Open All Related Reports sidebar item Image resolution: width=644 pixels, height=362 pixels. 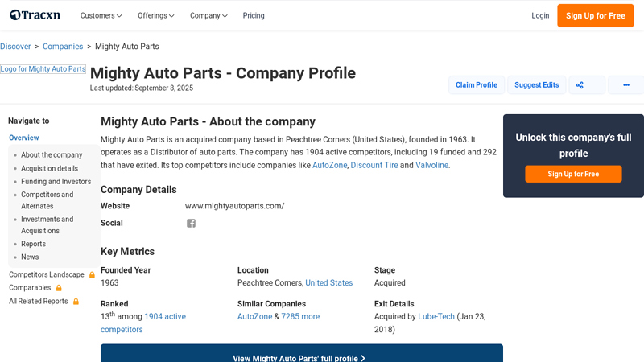[x=39, y=301]
